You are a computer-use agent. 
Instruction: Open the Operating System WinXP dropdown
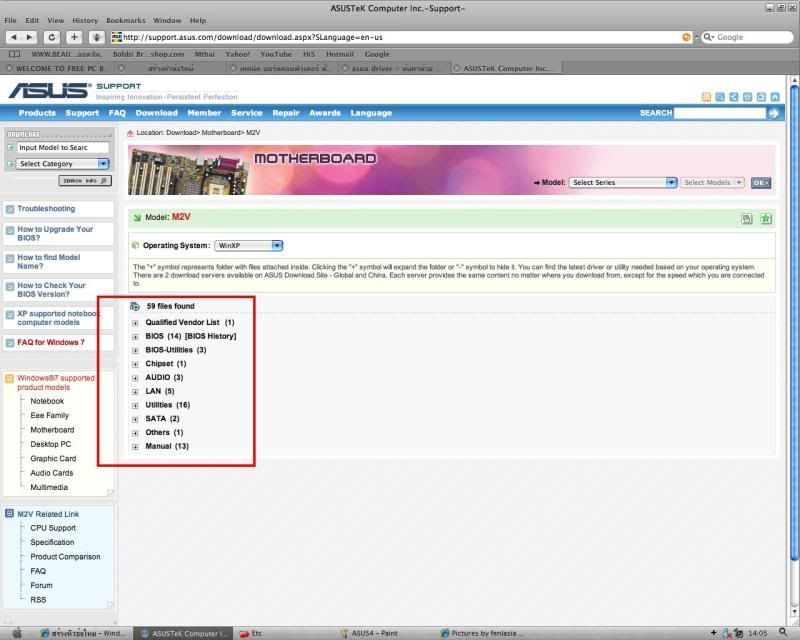[248, 245]
